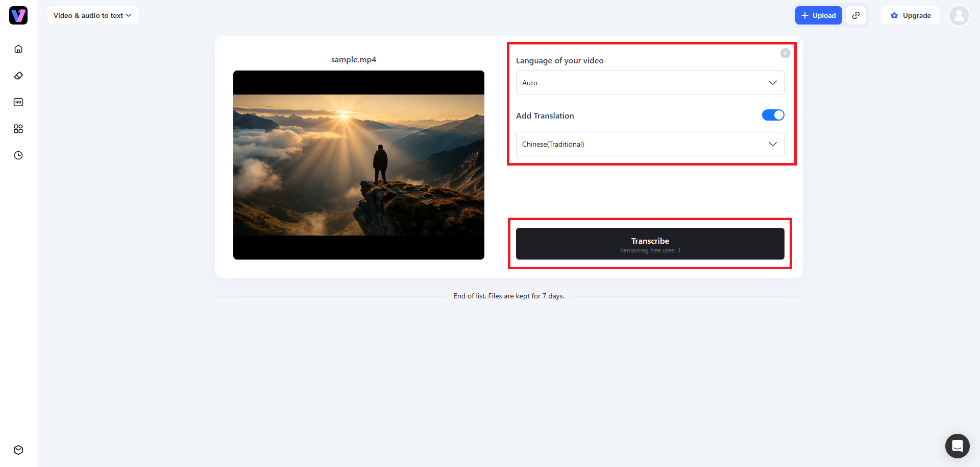
Task: Click the Add Translation label
Action: click(545, 116)
